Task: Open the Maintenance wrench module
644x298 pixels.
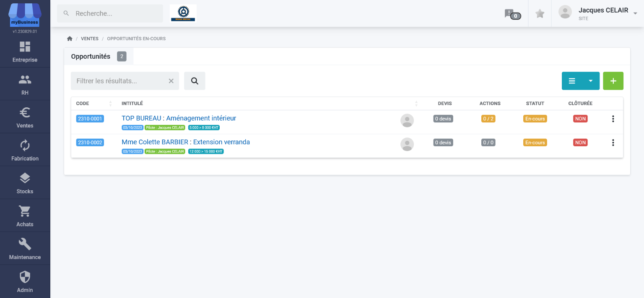Action: (25, 249)
